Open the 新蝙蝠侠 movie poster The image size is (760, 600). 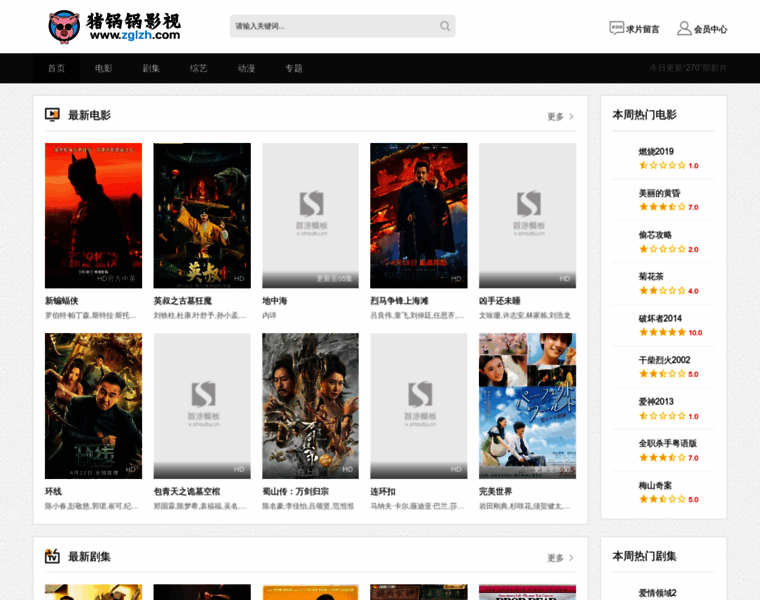tap(93, 215)
